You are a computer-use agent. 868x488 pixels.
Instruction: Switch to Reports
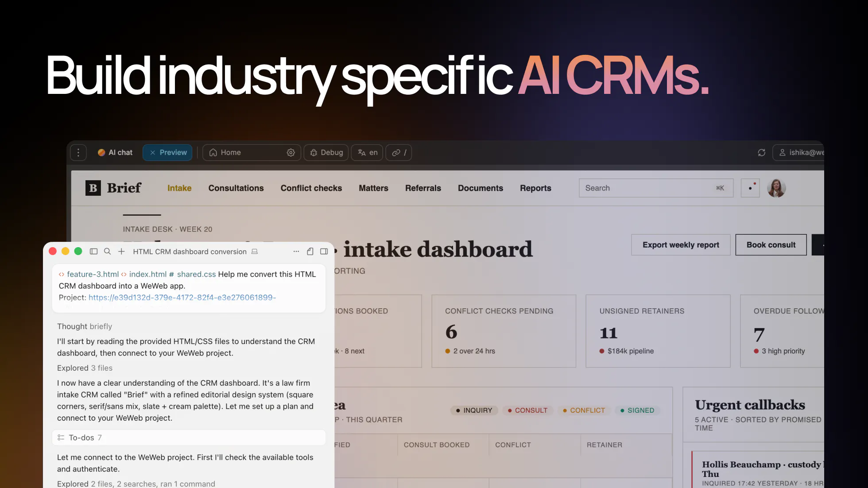click(535, 188)
